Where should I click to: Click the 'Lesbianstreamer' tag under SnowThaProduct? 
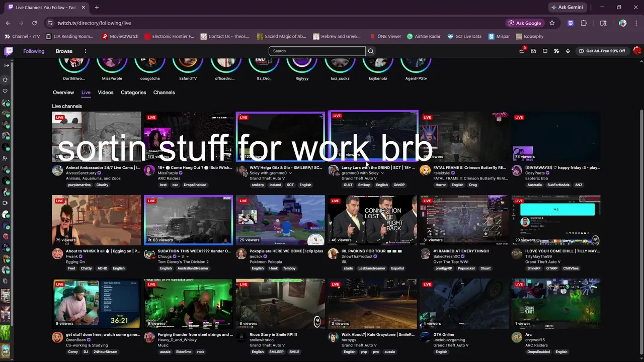pos(372,268)
